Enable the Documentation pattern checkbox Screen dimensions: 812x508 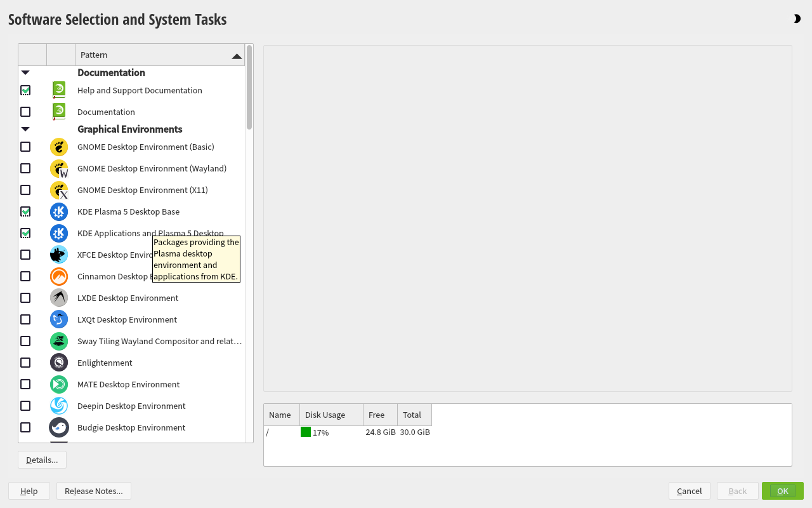(x=25, y=112)
